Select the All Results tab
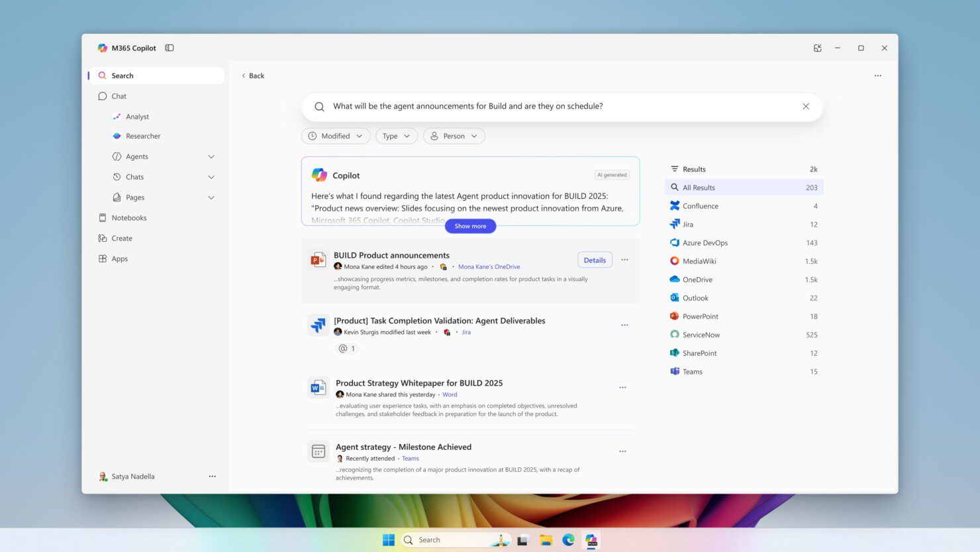The image size is (980, 552). [x=744, y=188]
